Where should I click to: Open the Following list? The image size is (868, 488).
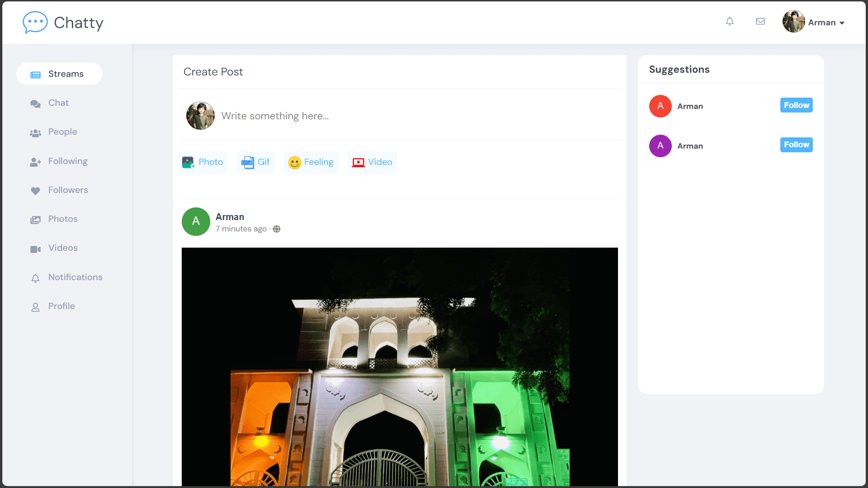click(68, 161)
